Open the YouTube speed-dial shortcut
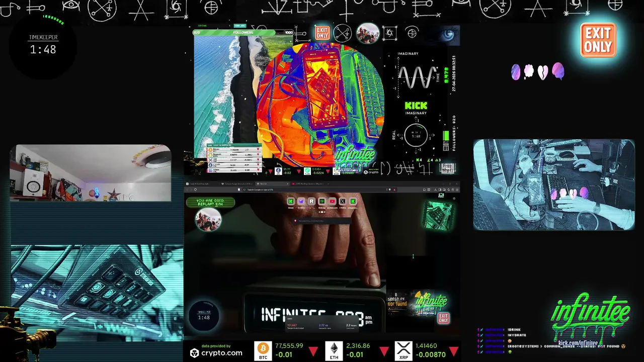The height and width of the screenshot is (362, 644). click(x=332, y=201)
